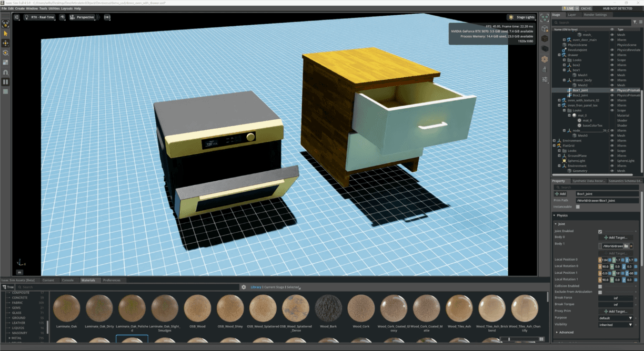Toggle visibility eye of Box1_Joint
Screen dimensions: 644x351
tap(612, 90)
